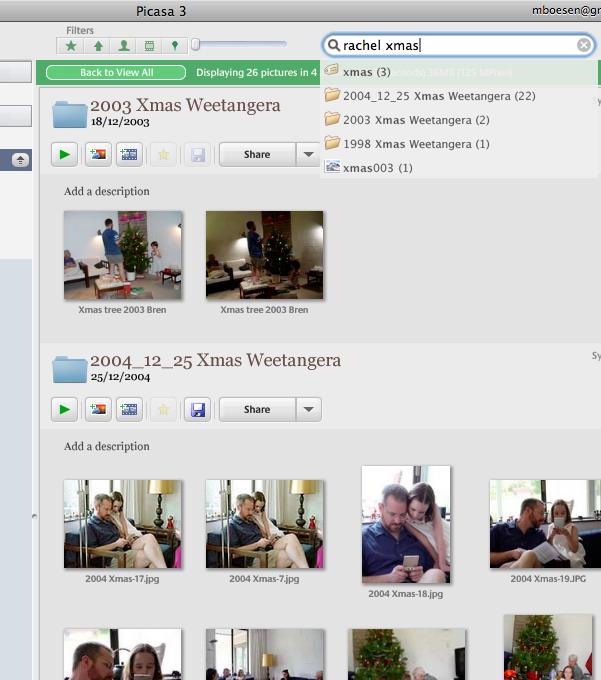Screen dimensions: 601x680
Task: Click the 18/12/2003 folder date
Action: (x=120, y=122)
